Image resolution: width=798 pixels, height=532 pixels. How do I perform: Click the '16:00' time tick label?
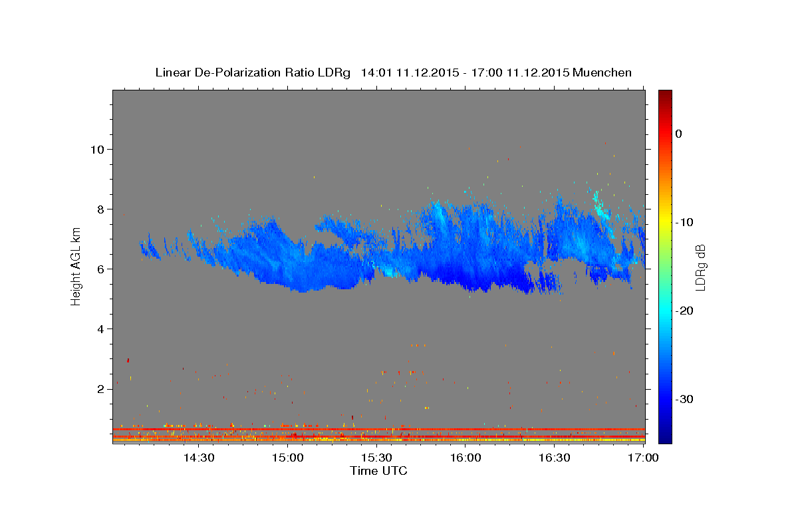coord(465,458)
